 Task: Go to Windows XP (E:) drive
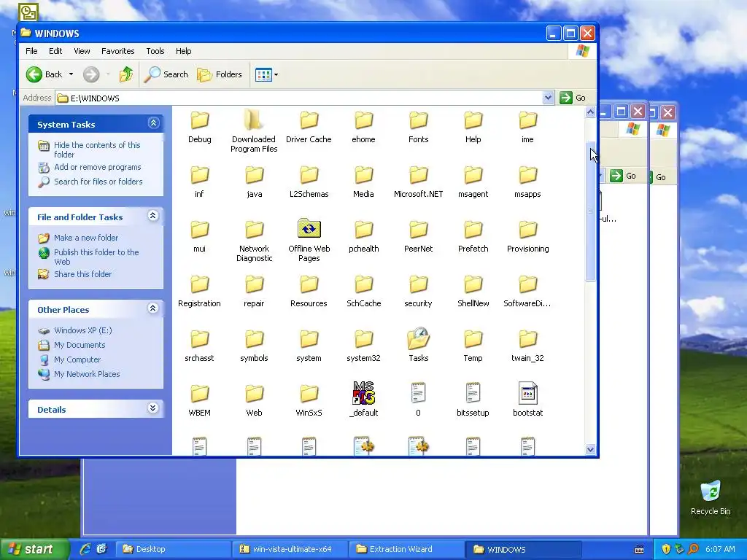pos(82,330)
